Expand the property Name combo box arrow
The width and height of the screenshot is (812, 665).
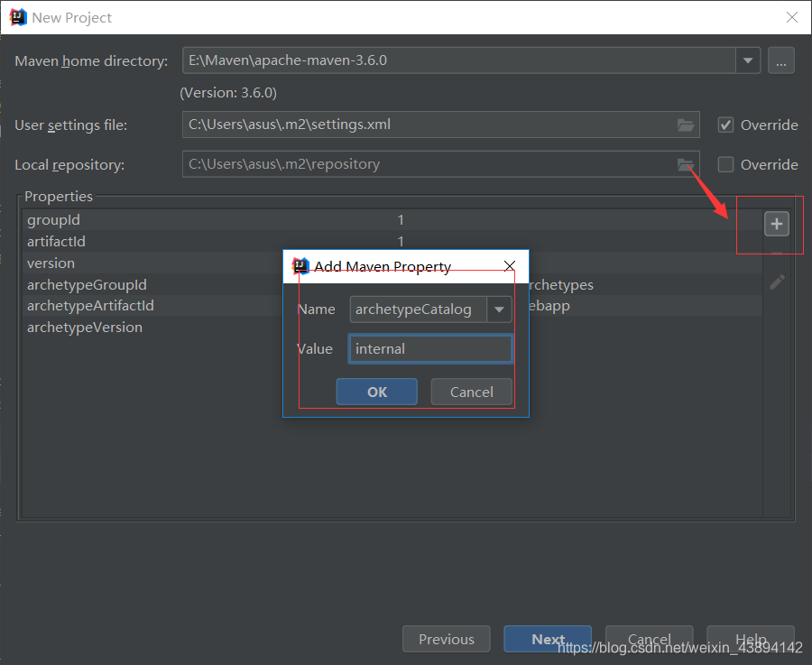(x=499, y=309)
